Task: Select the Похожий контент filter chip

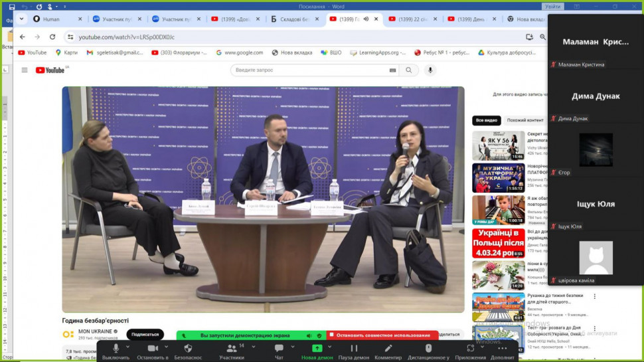Action: 525,120
